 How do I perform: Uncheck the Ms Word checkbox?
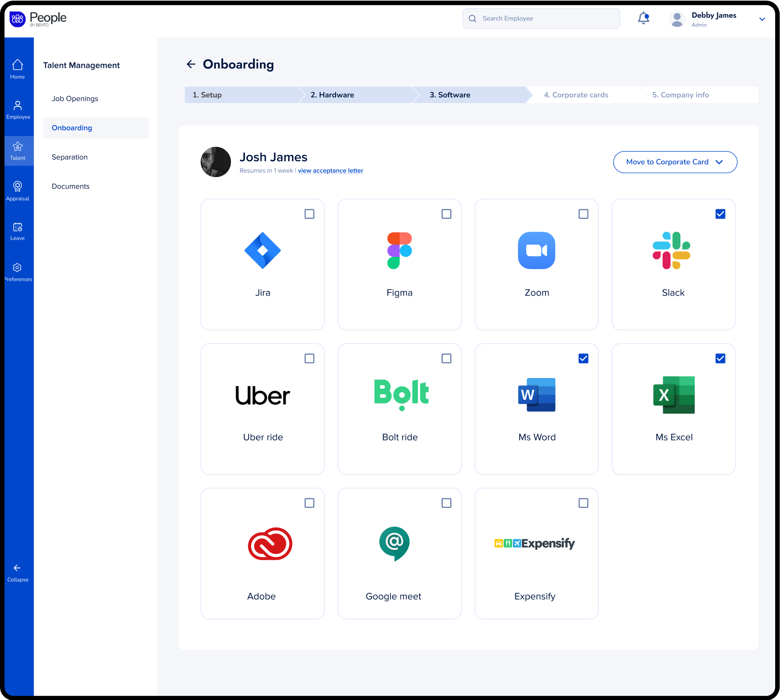coord(583,358)
